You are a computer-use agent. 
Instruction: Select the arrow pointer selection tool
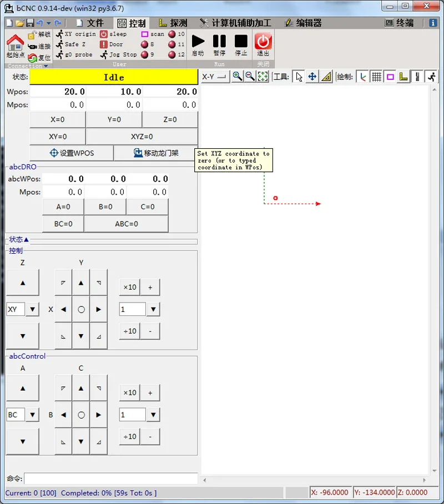(x=299, y=77)
